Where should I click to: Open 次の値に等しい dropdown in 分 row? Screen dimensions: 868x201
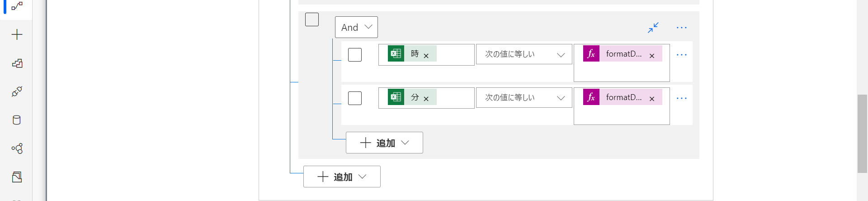[524, 98]
